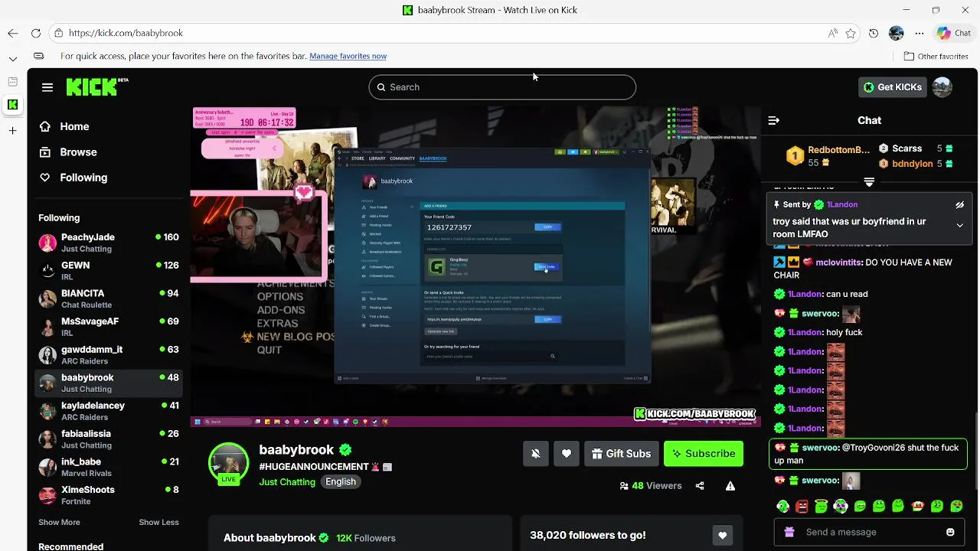Open the tab actions dropdown chevron
The width and height of the screenshot is (980, 551).
click(x=13, y=59)
